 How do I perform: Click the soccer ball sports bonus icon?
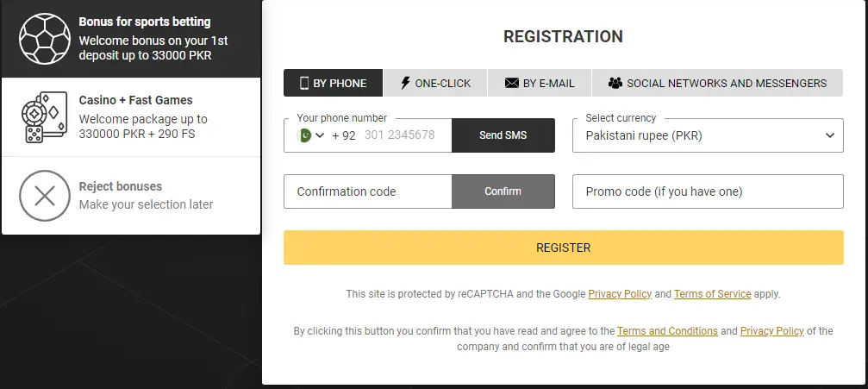tap(45, 39)
